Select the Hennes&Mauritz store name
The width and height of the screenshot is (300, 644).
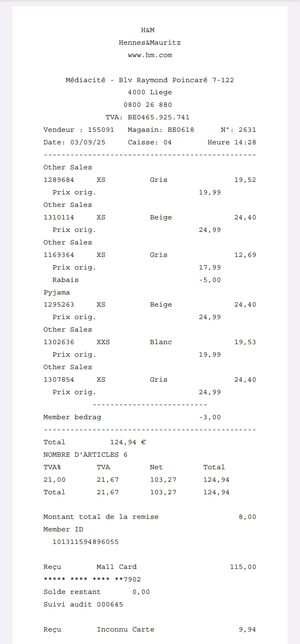tap(150, 43)
